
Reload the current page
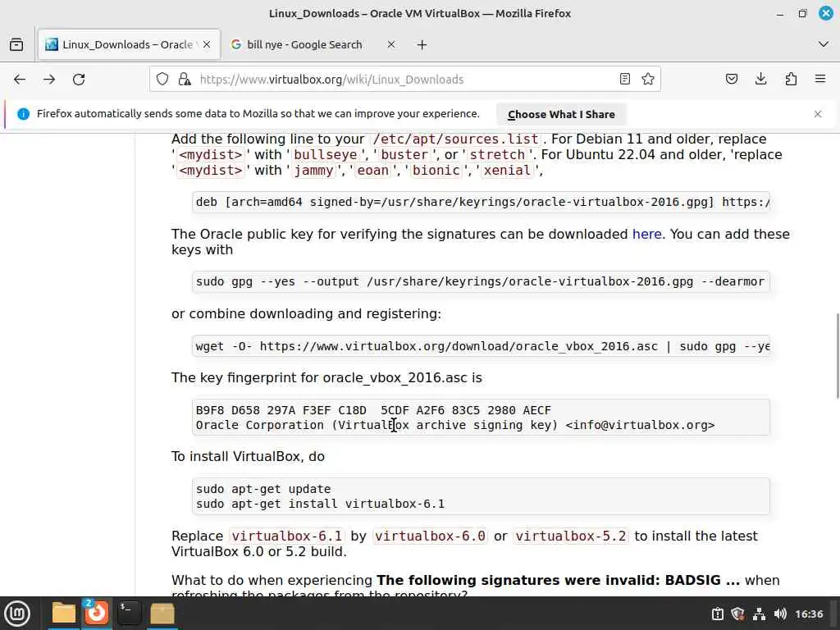(79, 80)
